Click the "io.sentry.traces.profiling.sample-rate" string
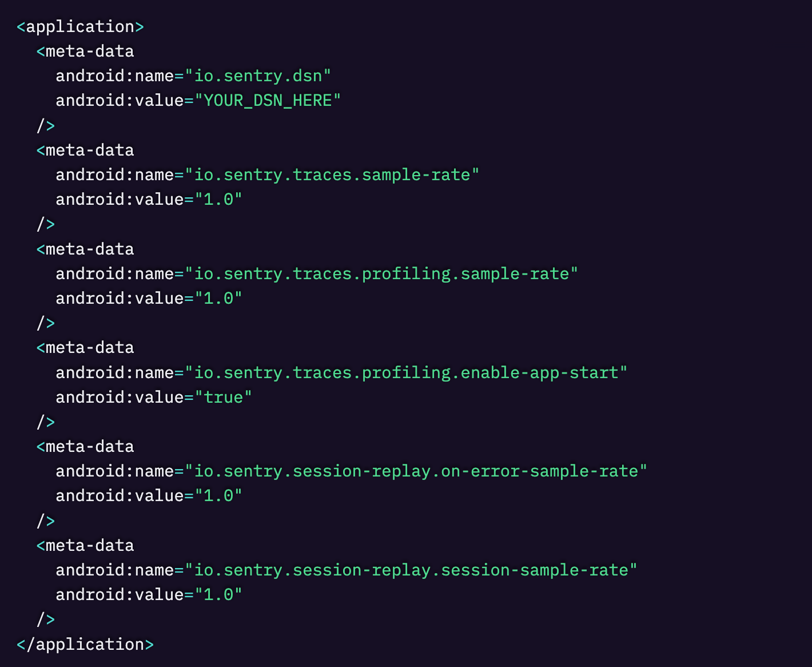This screenshot has height=667, width=812. (x=381, y=274)
